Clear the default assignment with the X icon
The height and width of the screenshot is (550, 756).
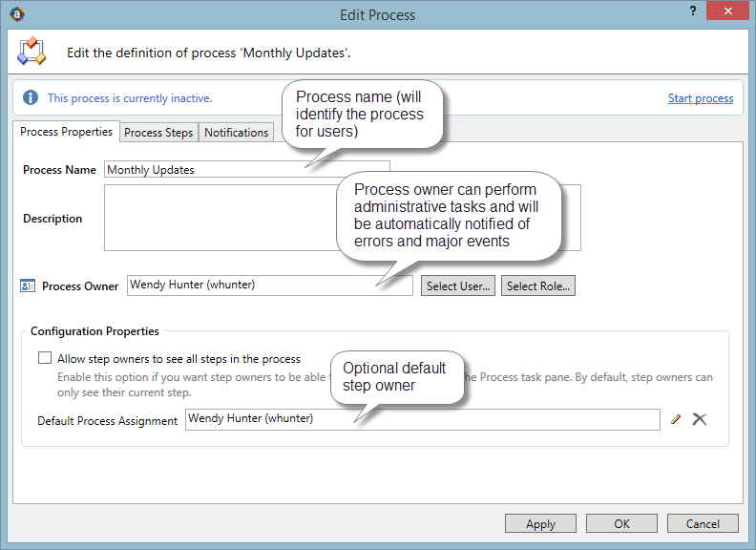point(699,419)
